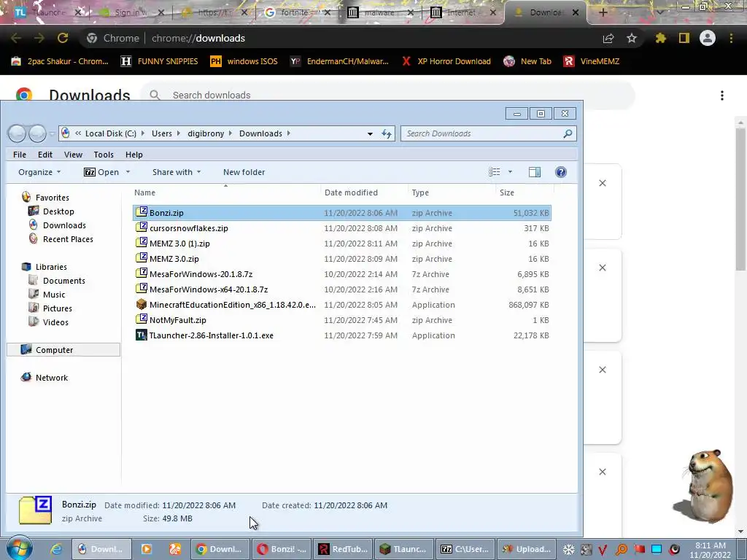The width and height of the screenshot is (747, 560).
Task: Open the FUNNY SNIPPIES bookmark
Action: [160, 61]
